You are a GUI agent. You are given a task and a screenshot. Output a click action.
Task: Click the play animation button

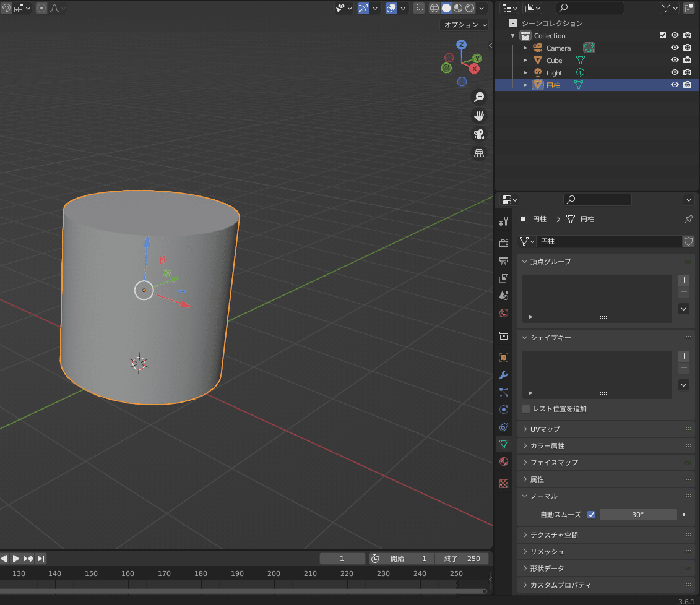[16, 559]
